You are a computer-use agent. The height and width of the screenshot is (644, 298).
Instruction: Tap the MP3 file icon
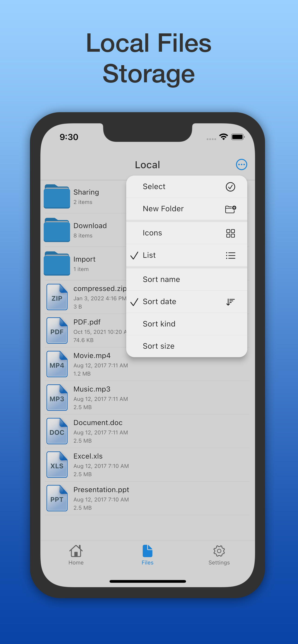pyautogui.click(x=57, y=398)
